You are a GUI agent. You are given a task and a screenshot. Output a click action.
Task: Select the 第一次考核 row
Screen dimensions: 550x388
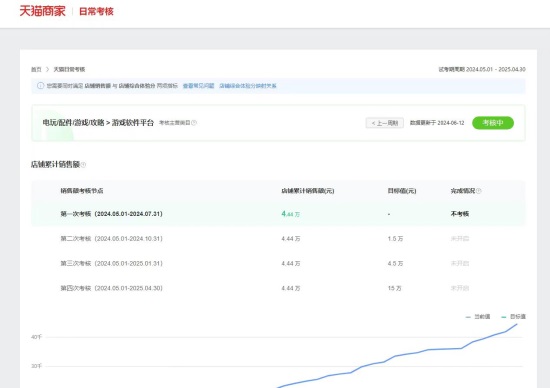point(278,214)
